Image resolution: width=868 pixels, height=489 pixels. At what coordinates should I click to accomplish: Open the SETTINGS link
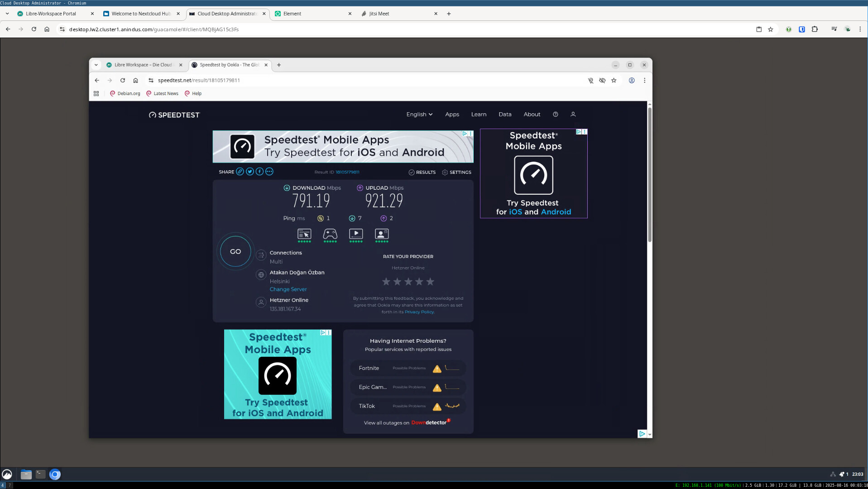coord(456,173)
